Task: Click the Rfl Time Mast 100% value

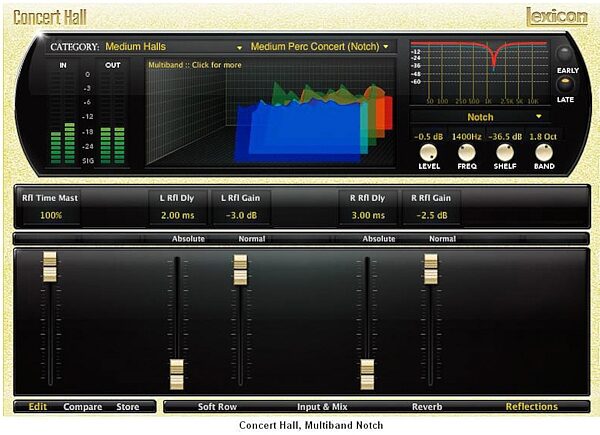Action: pyautogui.click(x=51, y=215)
